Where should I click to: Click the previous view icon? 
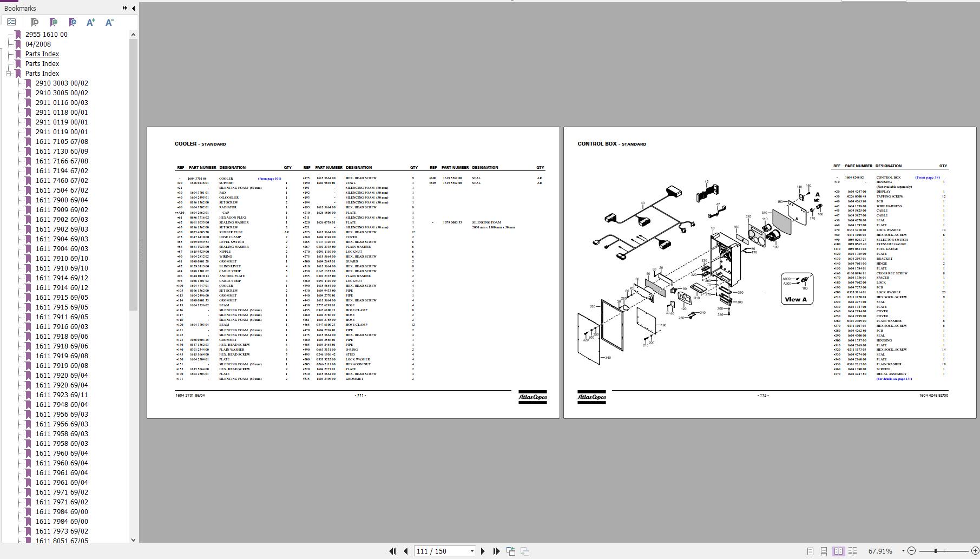[511, 551]
